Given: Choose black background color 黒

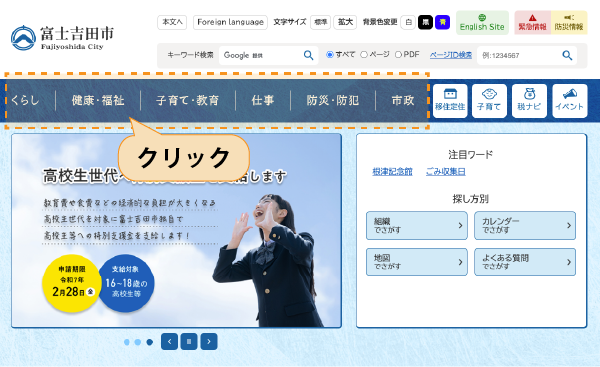Looking at the screenshot, I should pos(425,22).
